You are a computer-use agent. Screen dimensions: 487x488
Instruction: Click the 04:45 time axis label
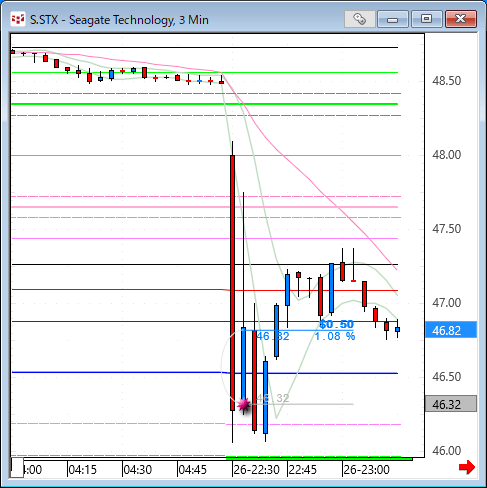(192, 470)
